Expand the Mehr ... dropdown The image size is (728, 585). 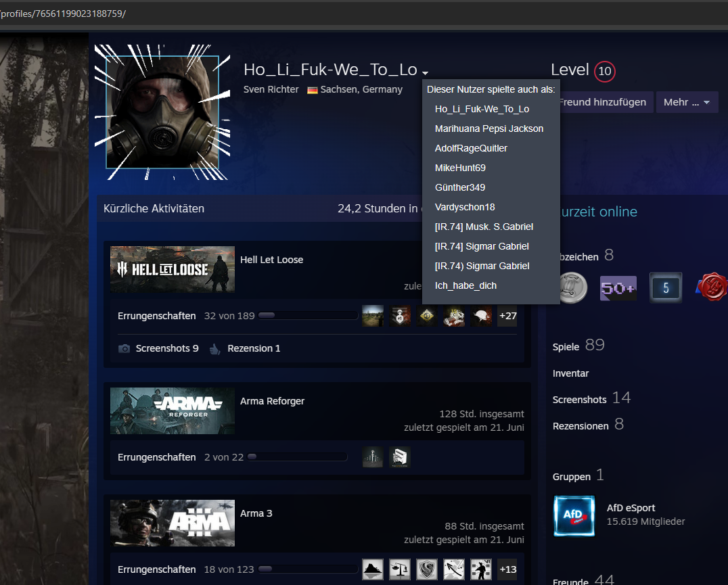point(686,102)
